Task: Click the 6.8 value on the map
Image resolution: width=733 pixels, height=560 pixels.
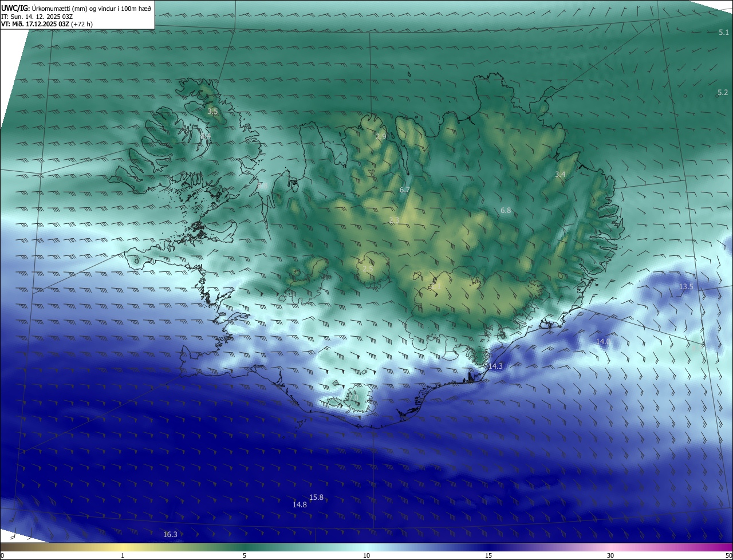Action: [x=506, y=211]
